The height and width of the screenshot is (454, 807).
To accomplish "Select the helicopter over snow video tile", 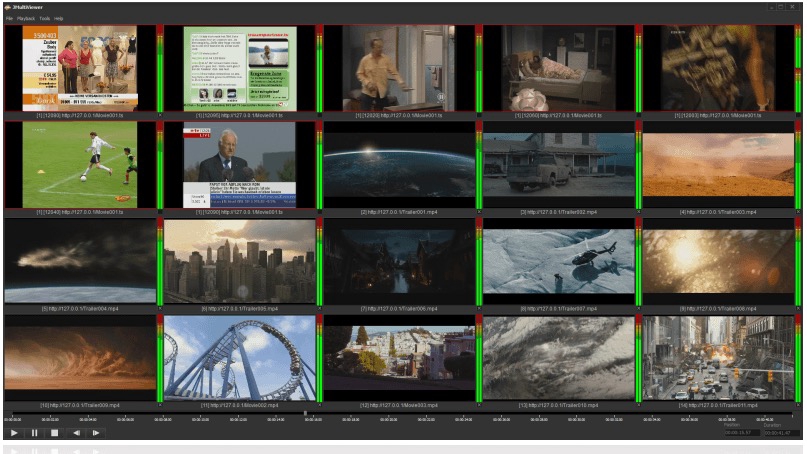I will pos(558,261).
